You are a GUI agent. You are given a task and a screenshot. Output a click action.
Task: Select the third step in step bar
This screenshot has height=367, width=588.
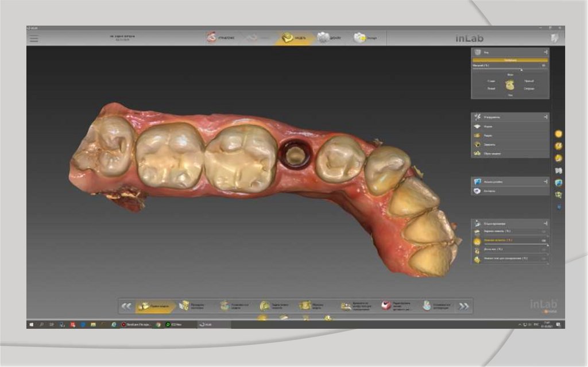coord(234,306)
